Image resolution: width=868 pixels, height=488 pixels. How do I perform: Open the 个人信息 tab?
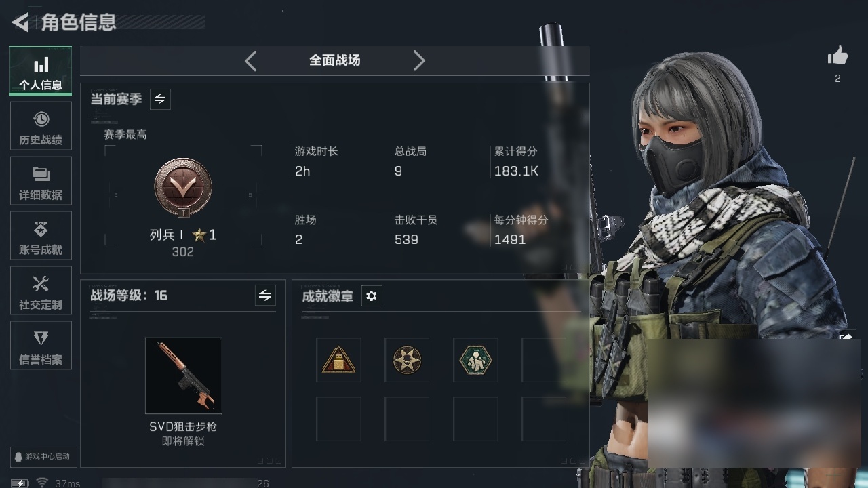point(41,70)
